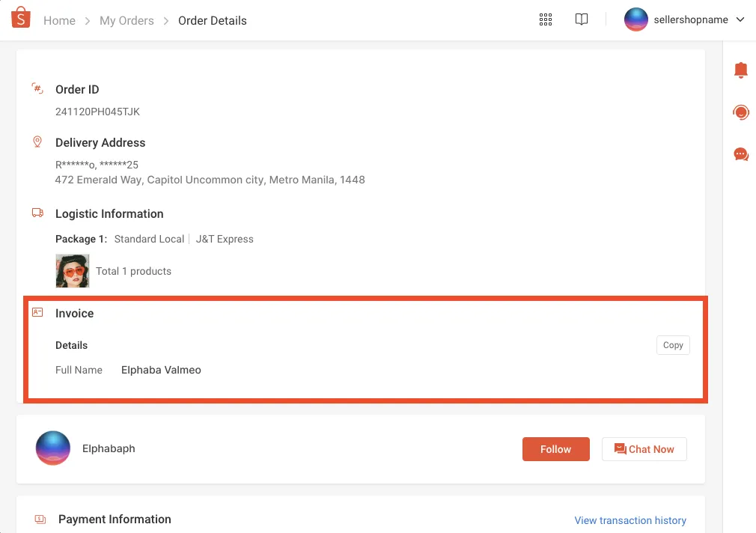Click the Delivery Address pin icon
This screenshot has height=533, width=756.
[x=37, y=141]
